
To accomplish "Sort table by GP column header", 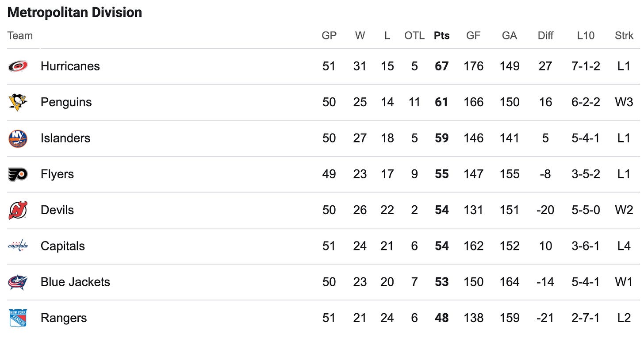I will (x=329, y=36).
